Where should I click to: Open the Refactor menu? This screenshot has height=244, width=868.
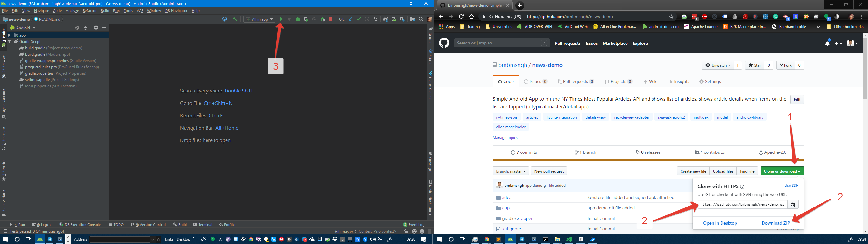89,11
